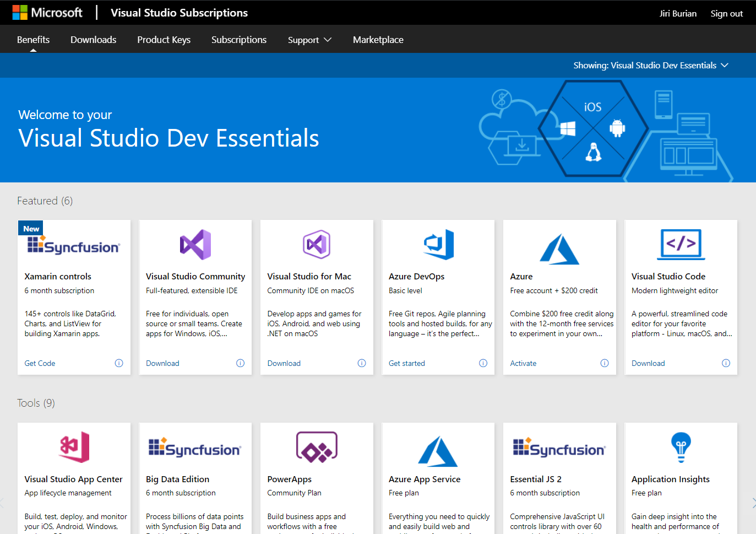Click Download for Visual Studio Code

648,363
